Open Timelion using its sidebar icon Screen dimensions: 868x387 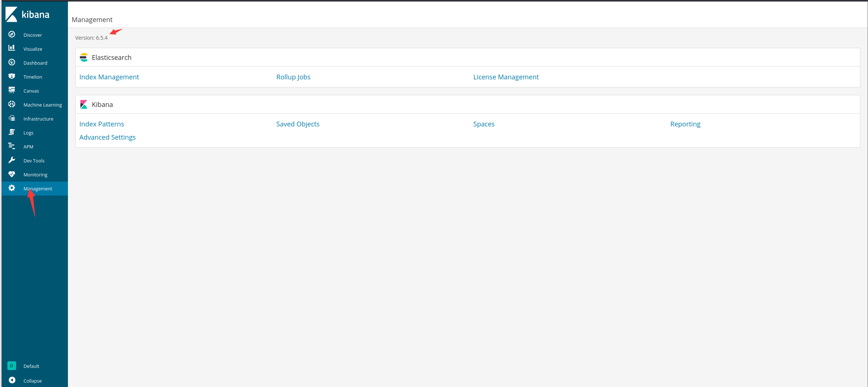pos(12,76)
